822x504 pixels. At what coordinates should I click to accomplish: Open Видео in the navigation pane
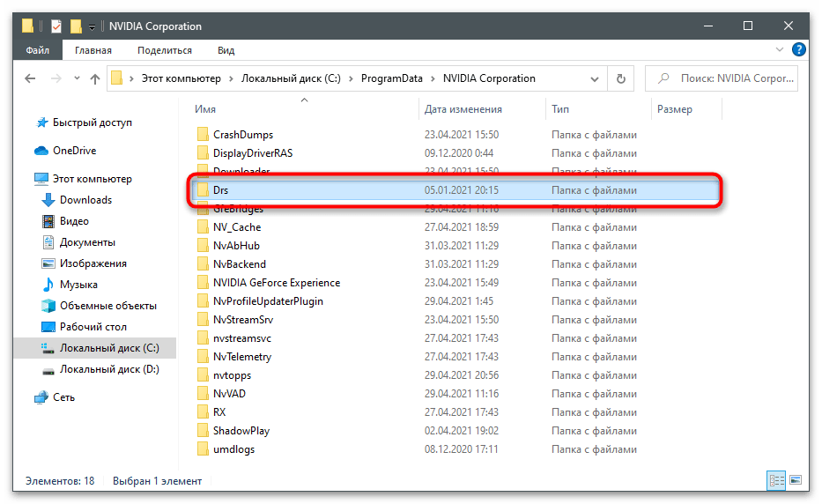tap(74, 221)
